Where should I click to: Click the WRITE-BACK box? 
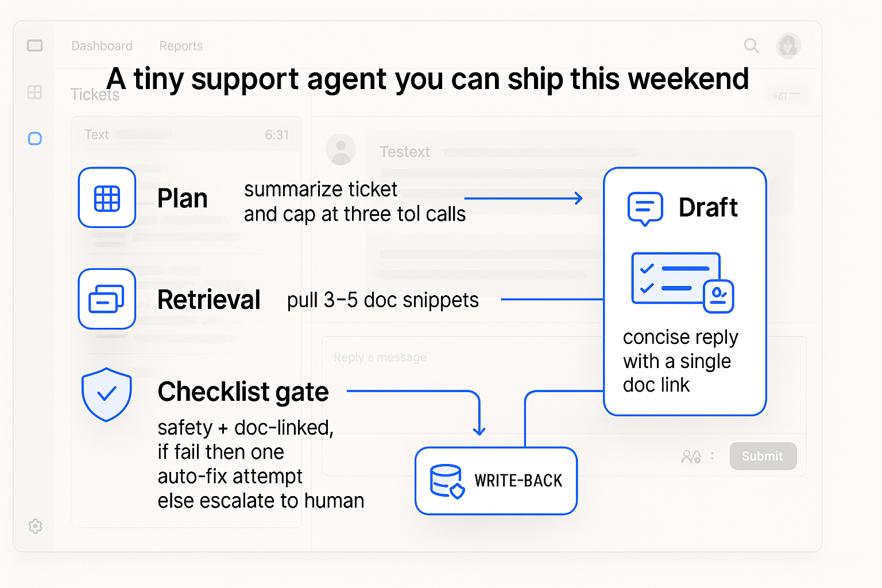[496, 481]
